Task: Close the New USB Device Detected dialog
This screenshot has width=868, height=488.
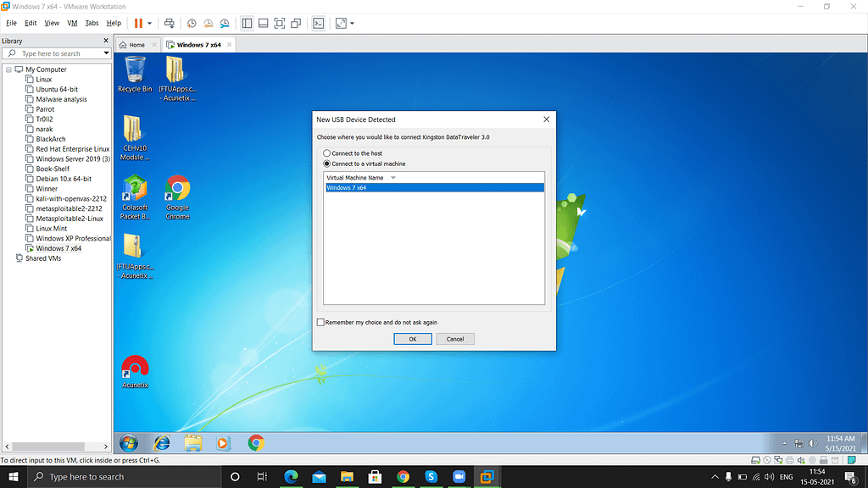Action: [547, 119]
